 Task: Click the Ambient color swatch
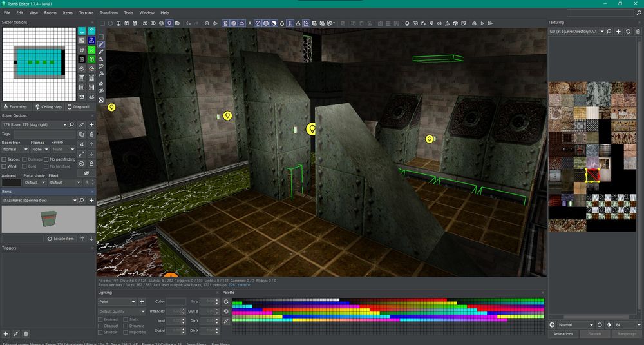[12, 182]
